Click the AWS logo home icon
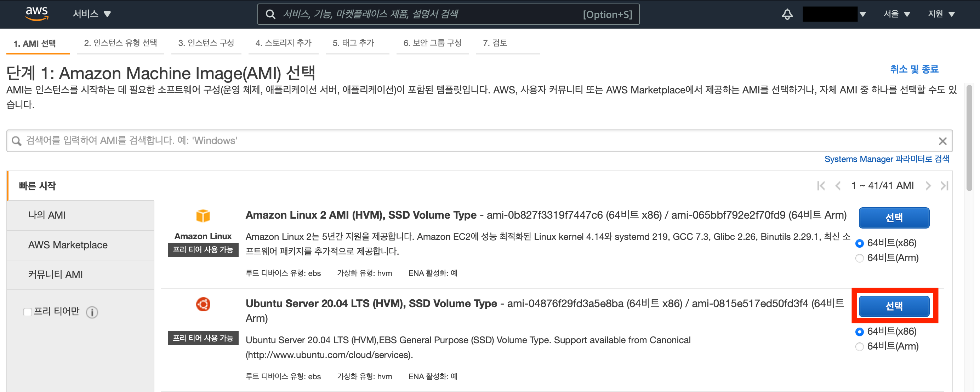This screenshot has height=392, width=980. (x=37, y=14)
